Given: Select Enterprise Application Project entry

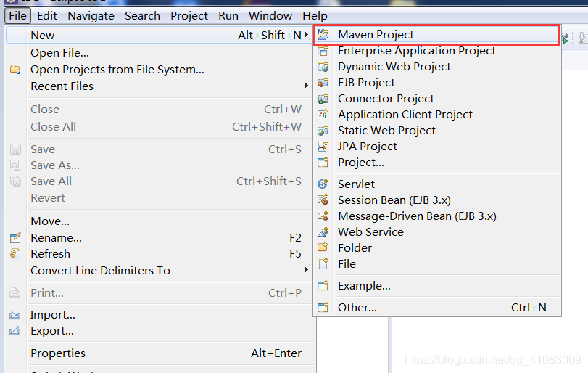Looking at the screenshot, I should tap(437, 51).
